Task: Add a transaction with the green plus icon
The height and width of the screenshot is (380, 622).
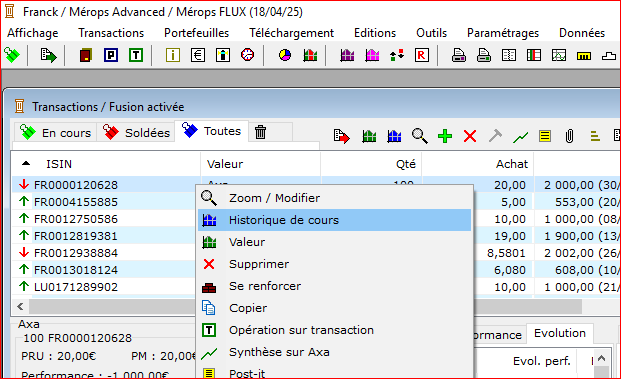Action: pos(445,136)
